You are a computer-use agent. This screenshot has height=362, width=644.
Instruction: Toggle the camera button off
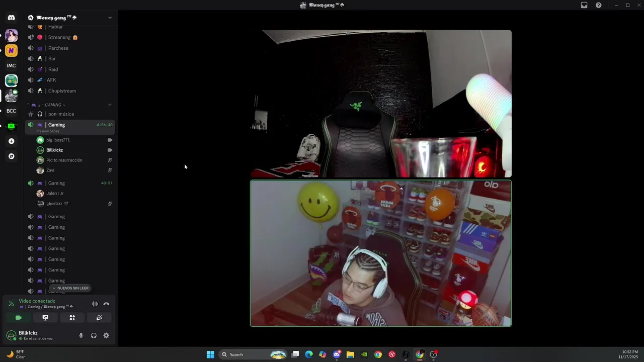(19, 318)
